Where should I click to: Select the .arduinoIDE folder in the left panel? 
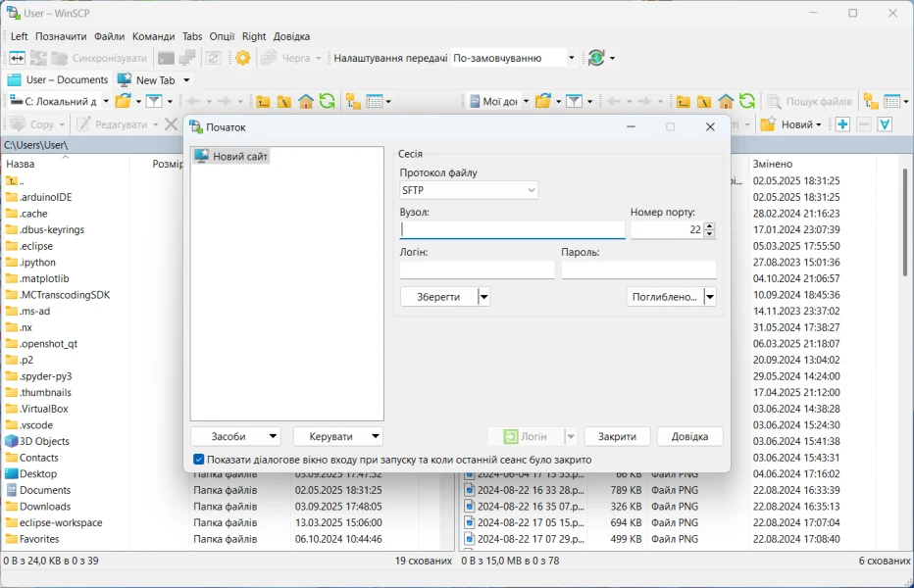coord(38,197)
